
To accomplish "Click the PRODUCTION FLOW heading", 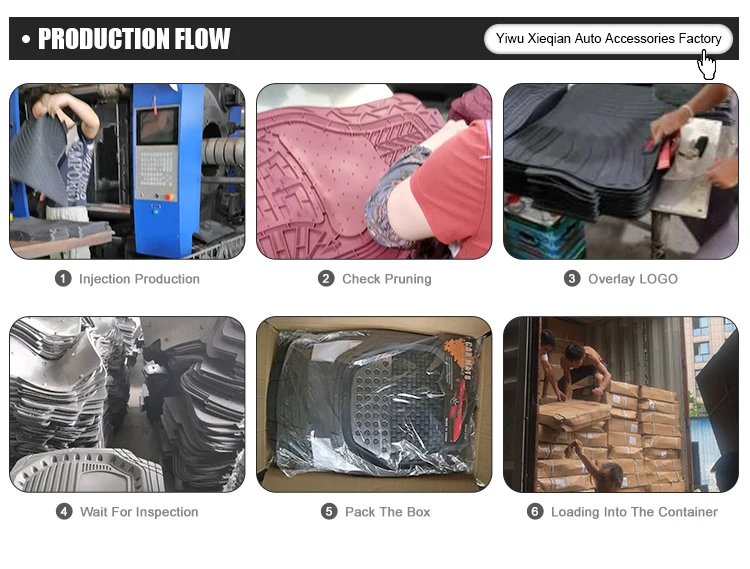I will 134,39.
